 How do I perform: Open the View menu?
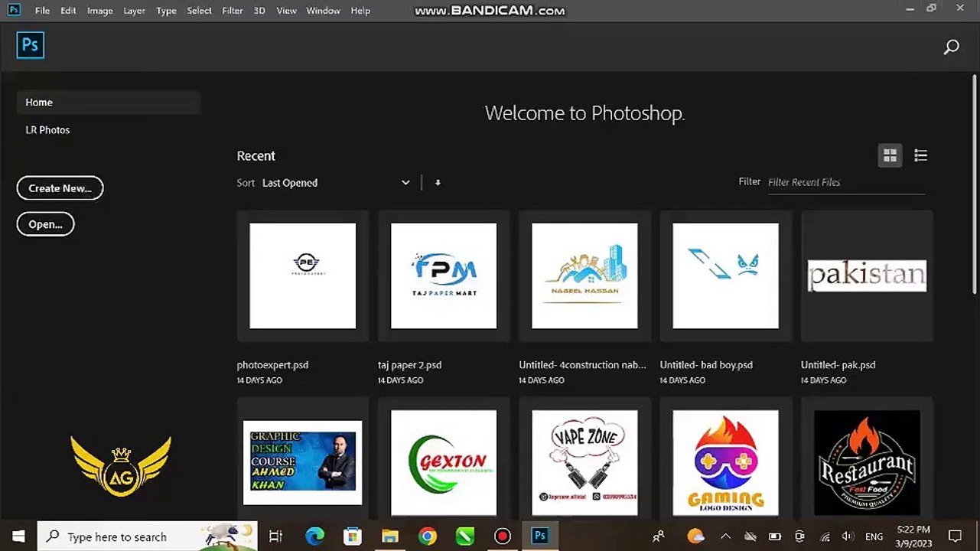point(286,11)
